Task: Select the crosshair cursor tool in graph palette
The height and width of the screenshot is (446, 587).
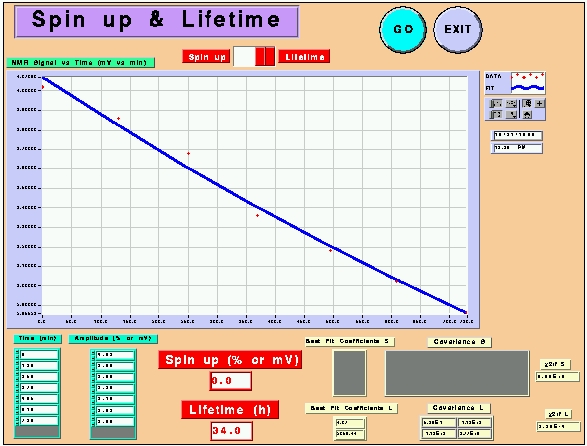Action: click(x=539, y=103)
